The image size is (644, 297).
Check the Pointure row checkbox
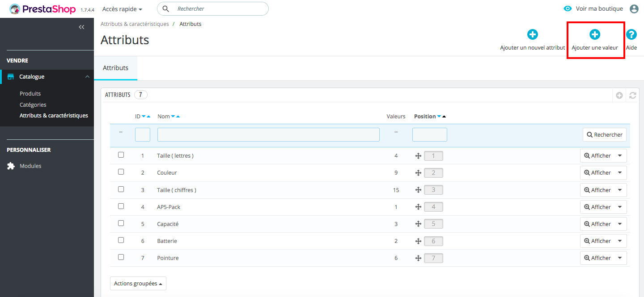tap(121, 257)
